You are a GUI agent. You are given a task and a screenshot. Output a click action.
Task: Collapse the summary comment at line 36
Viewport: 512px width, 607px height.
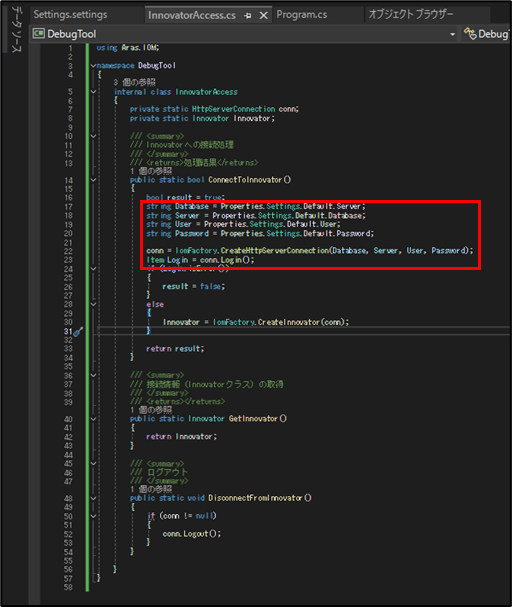pyautogui.click(x=93, y=375)
